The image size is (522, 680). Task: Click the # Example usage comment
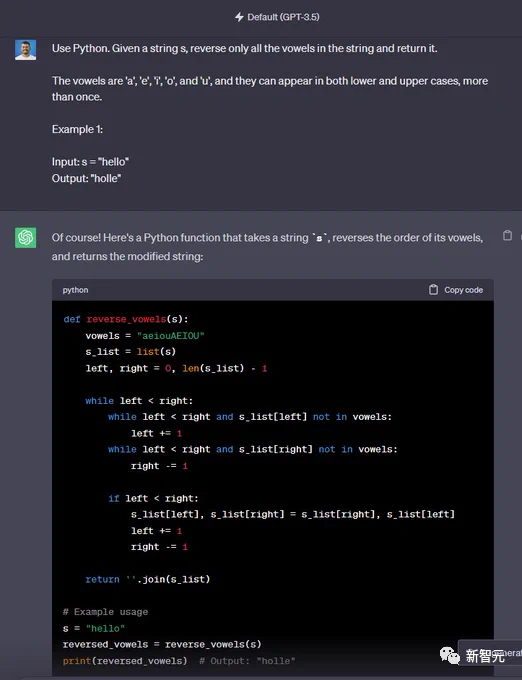105,612
